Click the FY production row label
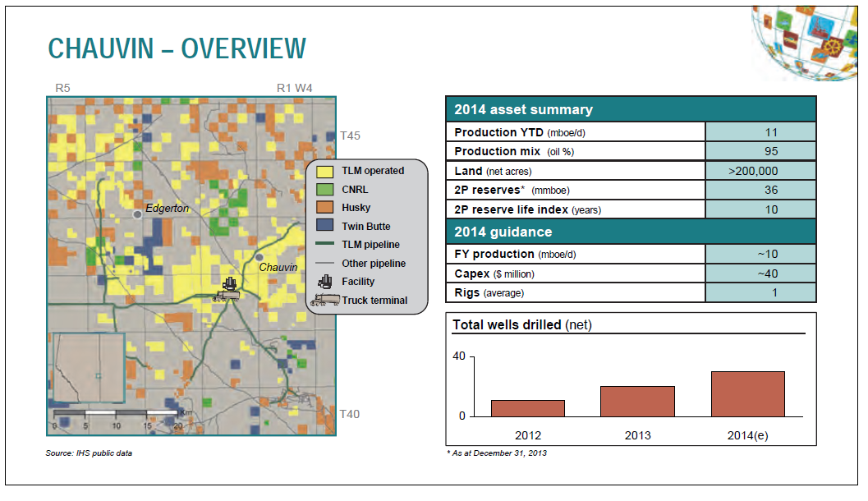The width and height of the screenshot is (868, 501). [515, 254]
